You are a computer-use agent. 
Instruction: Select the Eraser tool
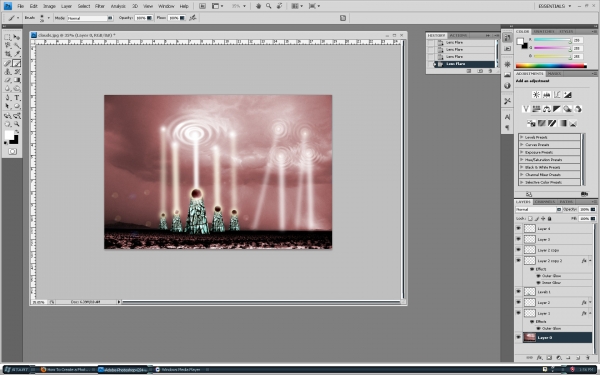point(7,80)
